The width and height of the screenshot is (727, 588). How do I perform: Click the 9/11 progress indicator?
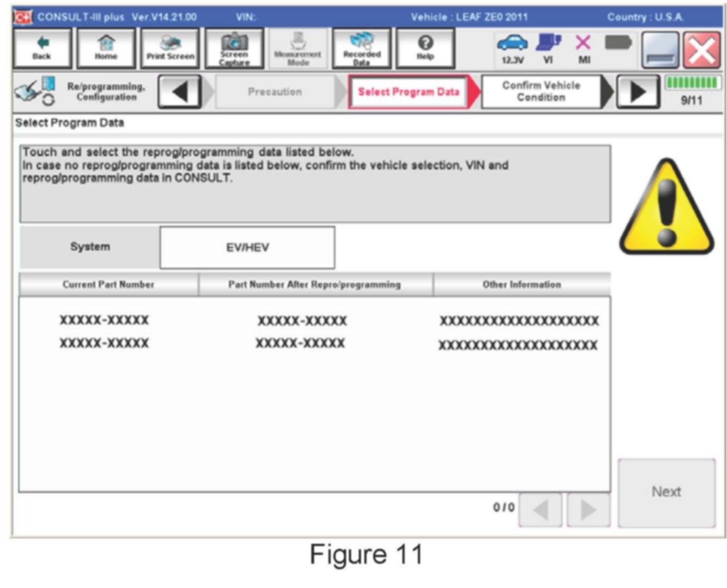click(692, 92)
